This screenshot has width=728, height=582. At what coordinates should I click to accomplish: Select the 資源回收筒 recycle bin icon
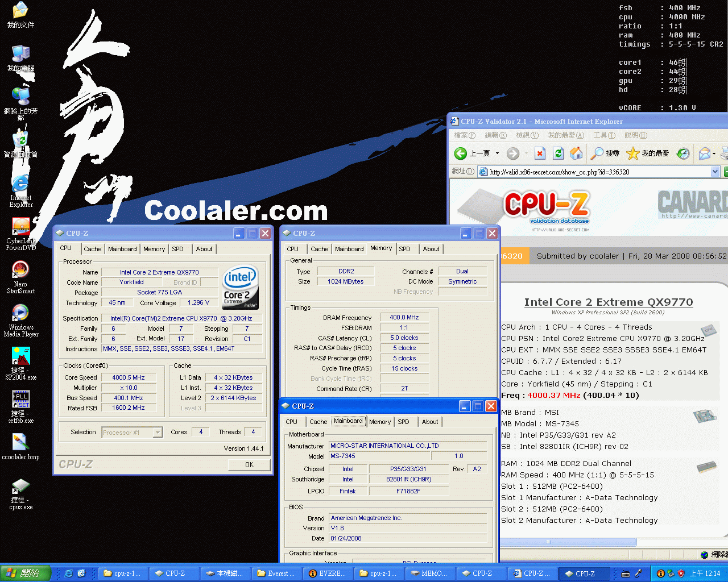point(20,144)
